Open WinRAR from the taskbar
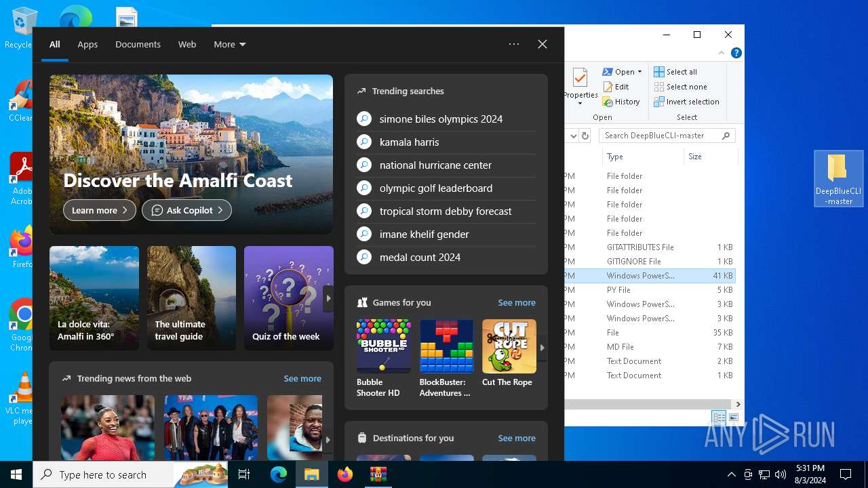This screenshot has width=868, height=488. point(378,474)
